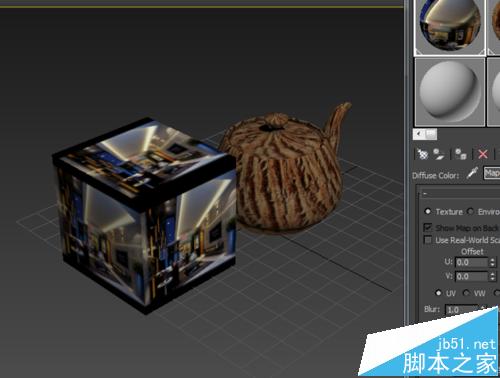Click material slots horizontal scroll bar
Viewport: 500px width, 378px height.
(x=425, y=134)
